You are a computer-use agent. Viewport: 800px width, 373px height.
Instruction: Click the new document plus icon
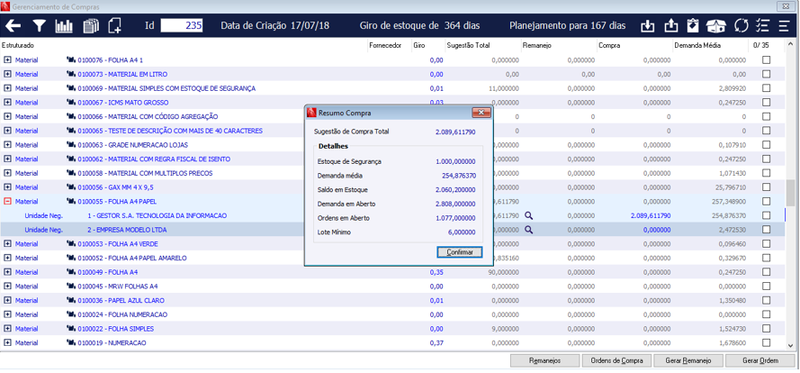click(115, 26)
